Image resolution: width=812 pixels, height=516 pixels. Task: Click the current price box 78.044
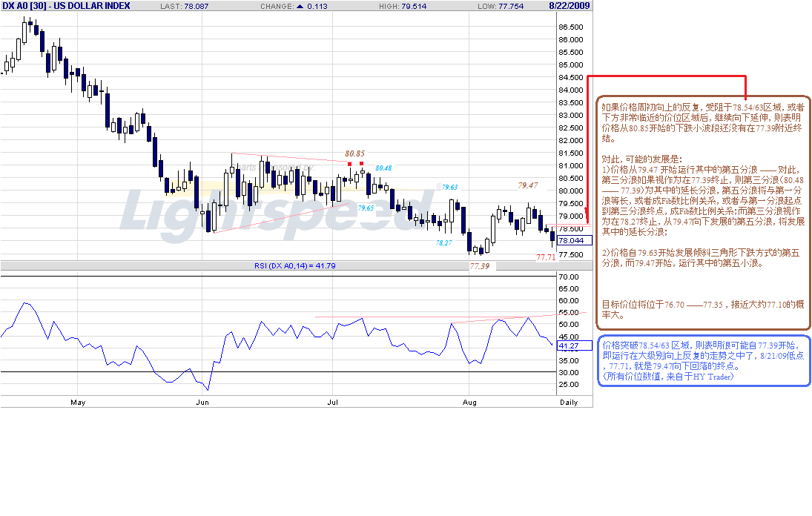574,241
